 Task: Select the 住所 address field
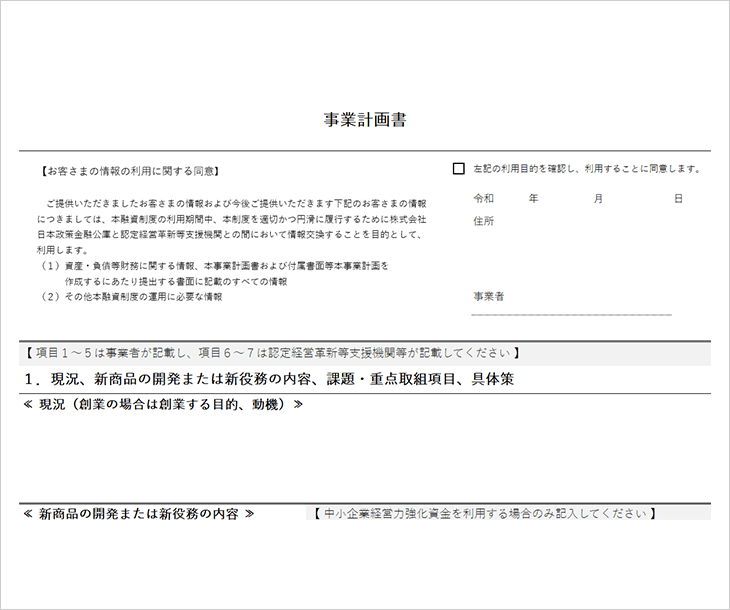(484, 221)
